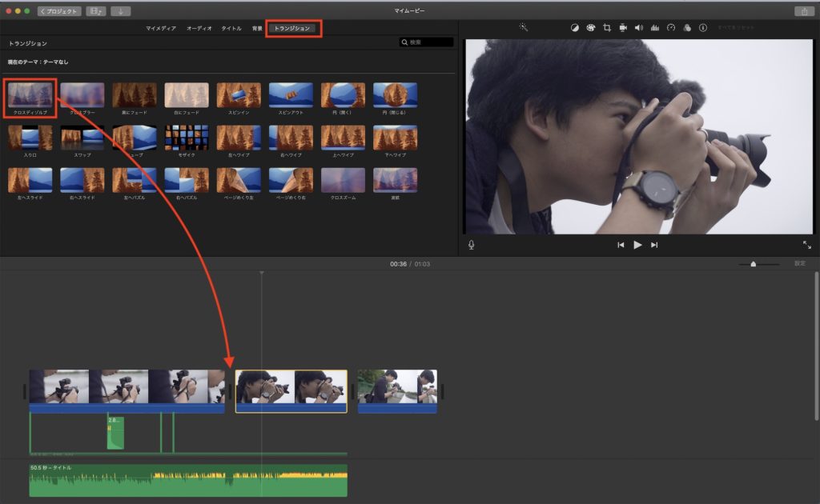The height and width of the screenshot is (504, 820).
Task: Open the color balance tool
Action: 574,27
